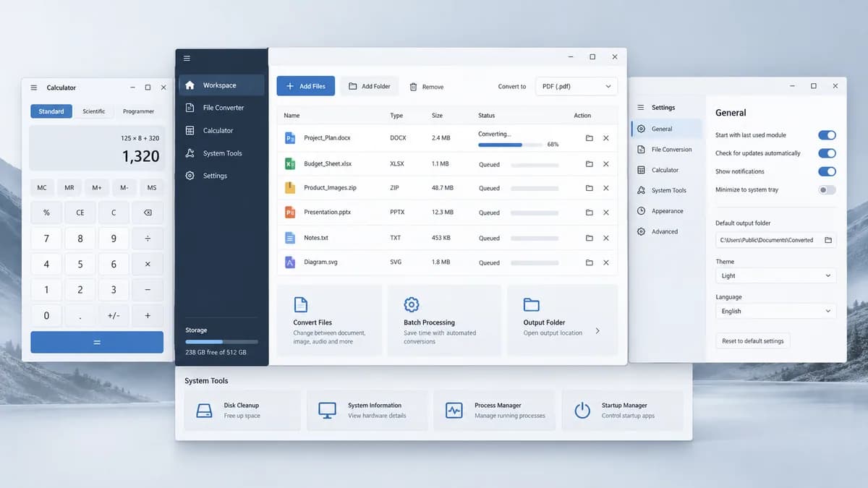Remove Budget_Sheet.xlsx with its X icon
This screenshot has width=868, height=488.
606,164
